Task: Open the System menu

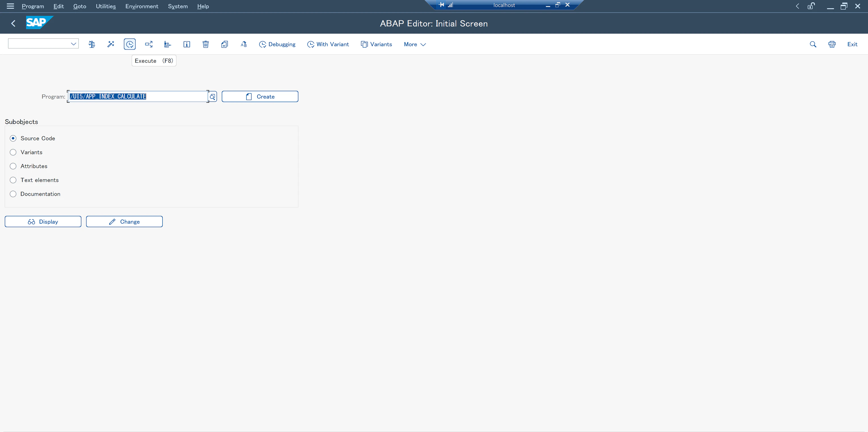Action: 178,6
